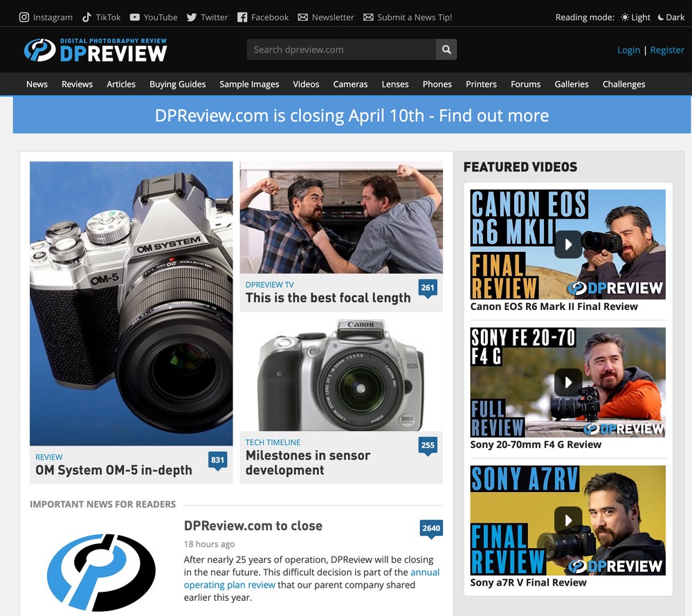Open the two men arm-wrestling image
The image size is (692, 616).
341,217
